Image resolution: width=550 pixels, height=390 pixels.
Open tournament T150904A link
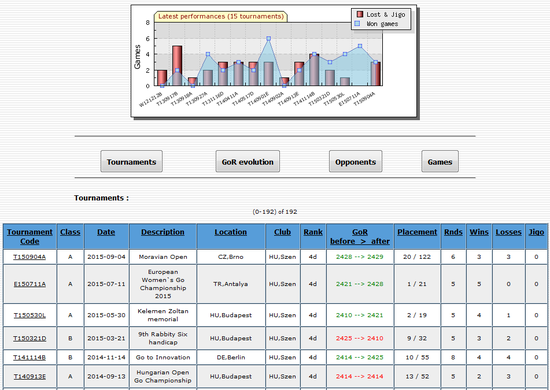coord(30,257)
